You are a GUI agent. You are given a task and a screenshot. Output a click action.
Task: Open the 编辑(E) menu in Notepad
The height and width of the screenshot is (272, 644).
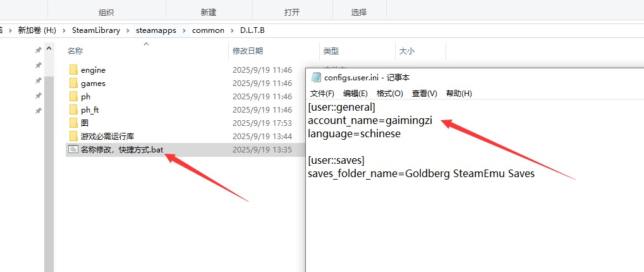coord(355,94)
